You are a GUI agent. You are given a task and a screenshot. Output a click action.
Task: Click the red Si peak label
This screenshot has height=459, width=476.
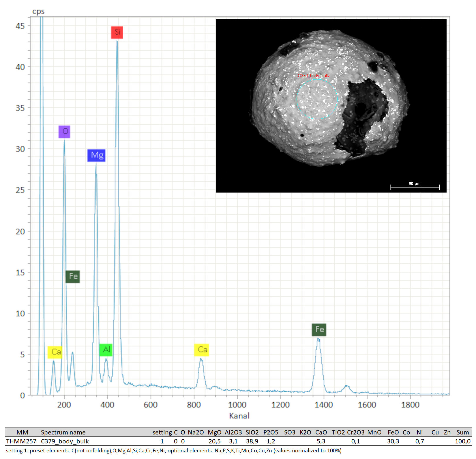click(x=117, y=32)
